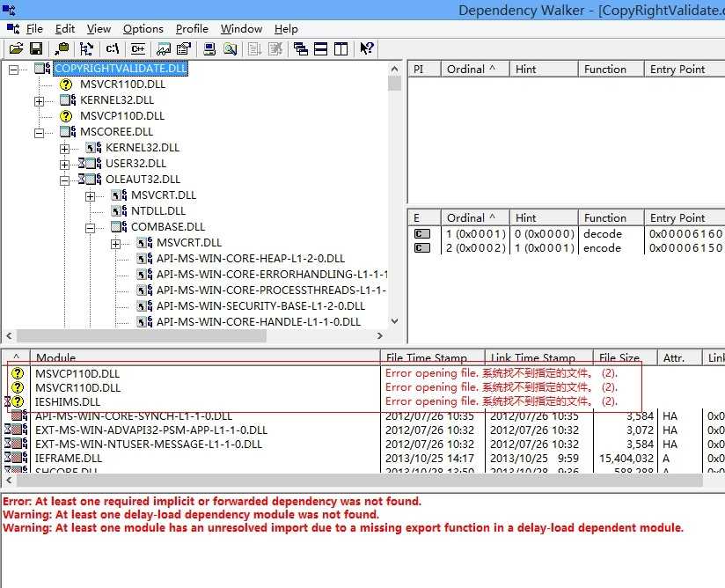Collapse the COMBASE.DLL tree node
This screenshot has width=725, height=588.
(90, 228)
